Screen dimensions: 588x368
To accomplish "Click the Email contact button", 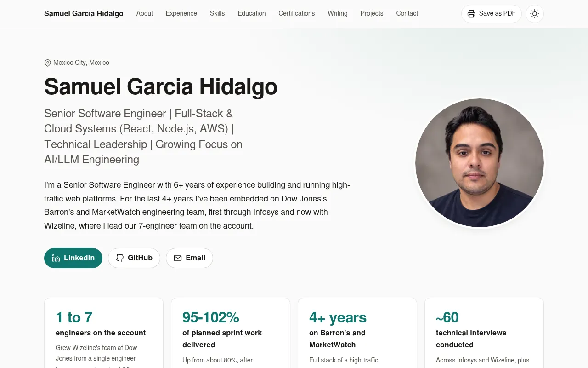I will [x=189, y=258].
